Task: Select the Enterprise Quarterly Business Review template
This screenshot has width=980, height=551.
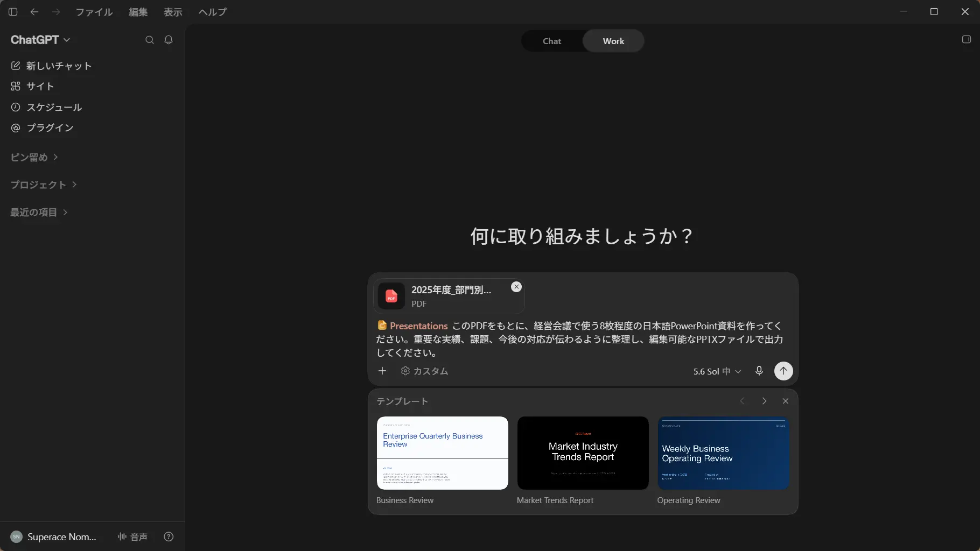Action: [443, 453]
